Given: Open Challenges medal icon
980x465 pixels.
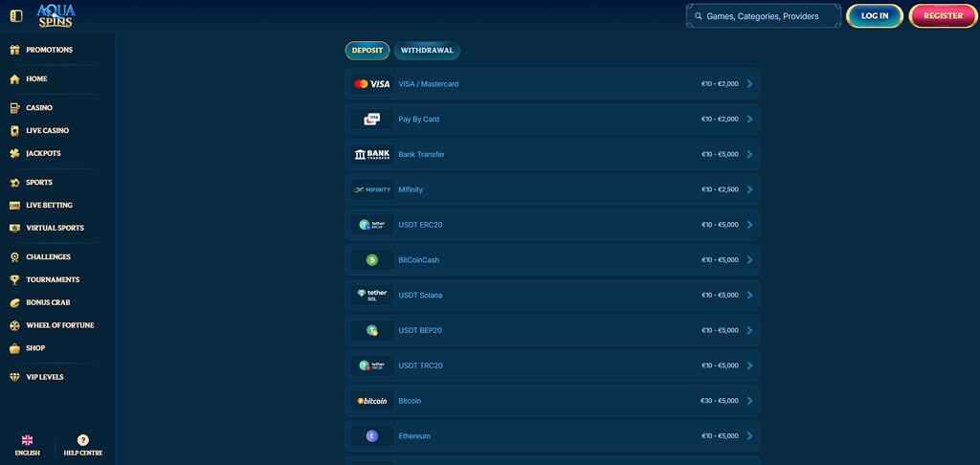Looking at the screenshot, I should 15,256.
